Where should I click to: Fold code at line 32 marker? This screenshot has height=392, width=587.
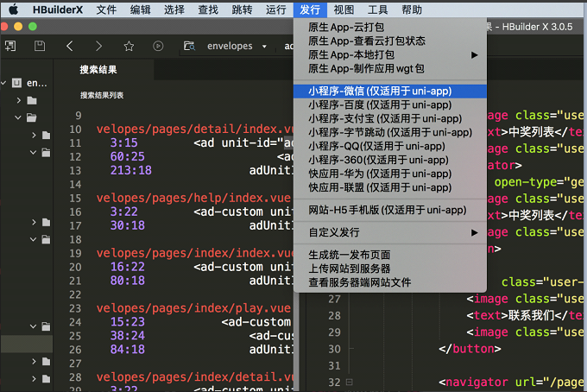click(x=349, y=383)
